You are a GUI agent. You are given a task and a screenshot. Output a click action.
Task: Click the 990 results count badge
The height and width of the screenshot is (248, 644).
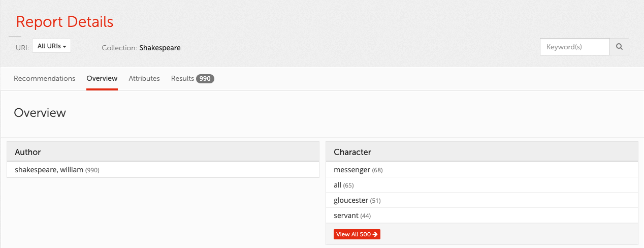pos(205,79)
